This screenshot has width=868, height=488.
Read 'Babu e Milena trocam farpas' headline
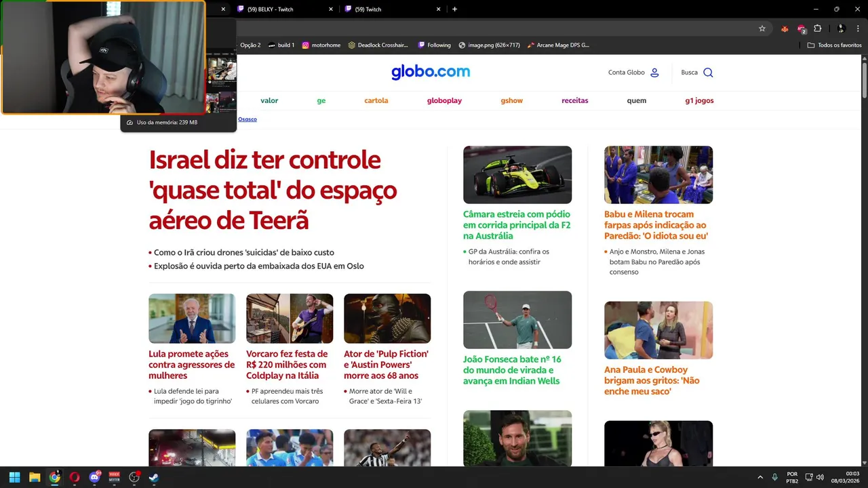pyautogui.click(x=656, y=225)
